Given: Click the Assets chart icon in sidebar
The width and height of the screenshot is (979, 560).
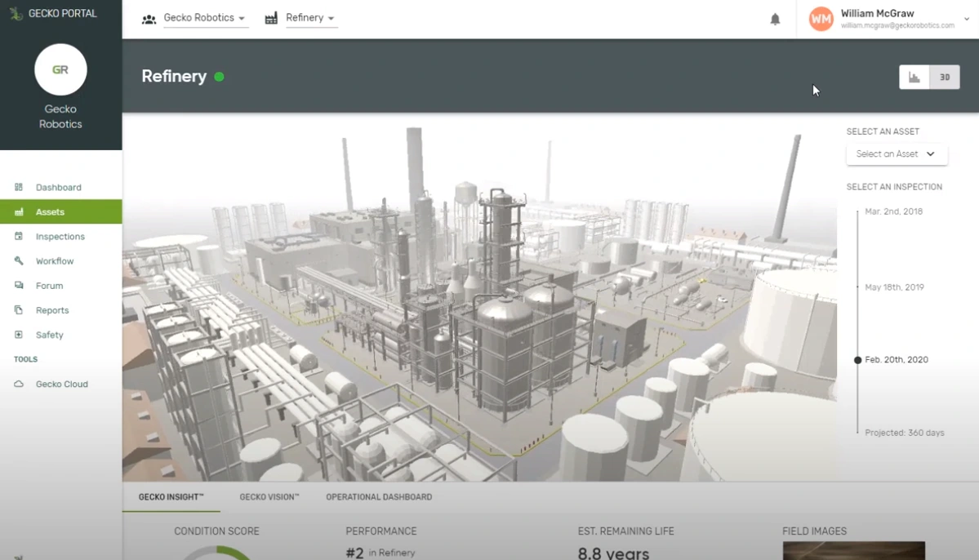Looking at the screenshot, I should (19, 211).
